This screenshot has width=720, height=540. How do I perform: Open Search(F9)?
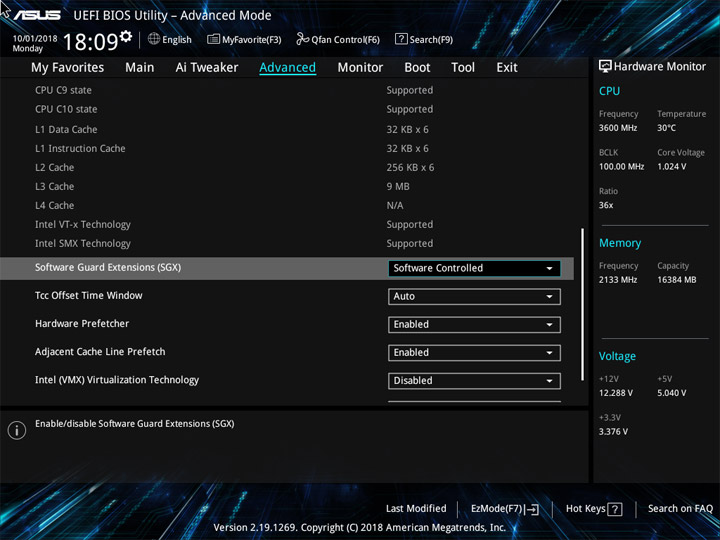pyautogui.click(x=424, y=39)
